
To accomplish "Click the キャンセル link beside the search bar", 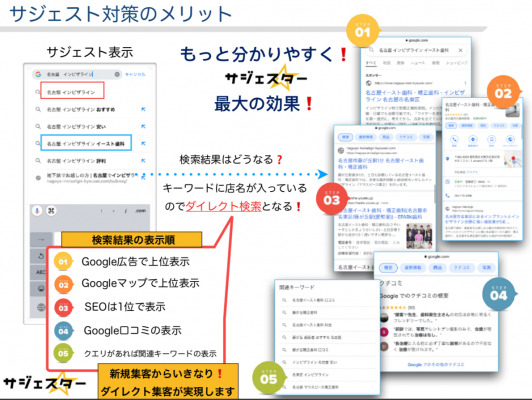I will (135, 74).
